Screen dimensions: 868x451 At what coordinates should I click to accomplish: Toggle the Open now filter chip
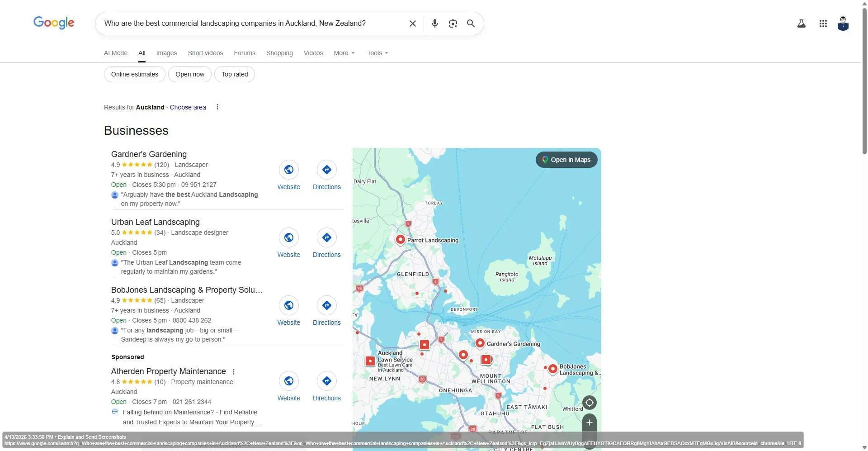(x=190, y=74)
